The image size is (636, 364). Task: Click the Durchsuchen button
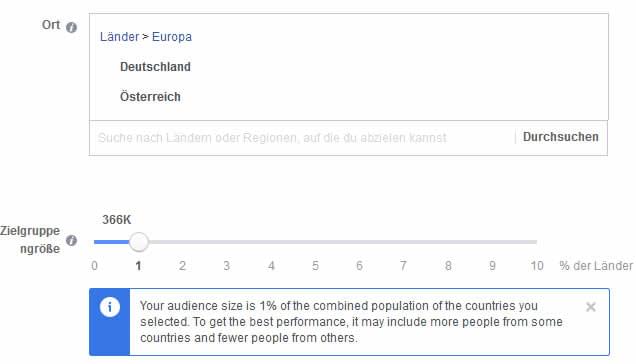pos(561,137)
